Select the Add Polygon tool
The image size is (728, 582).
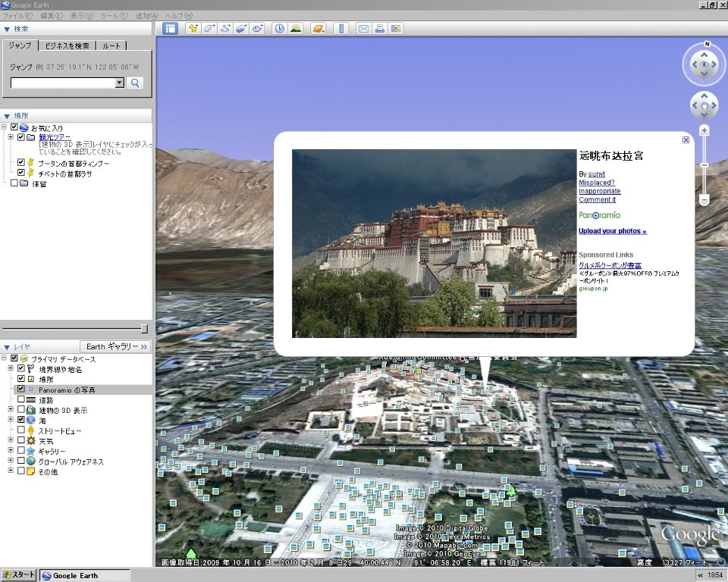coord(209,29)
